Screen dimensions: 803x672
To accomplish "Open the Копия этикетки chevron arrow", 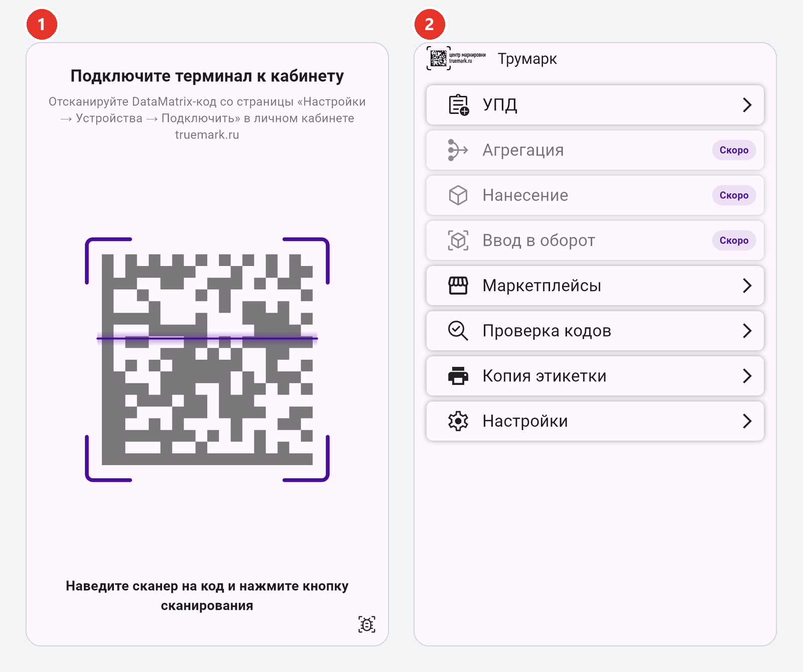I will (747, 376).
